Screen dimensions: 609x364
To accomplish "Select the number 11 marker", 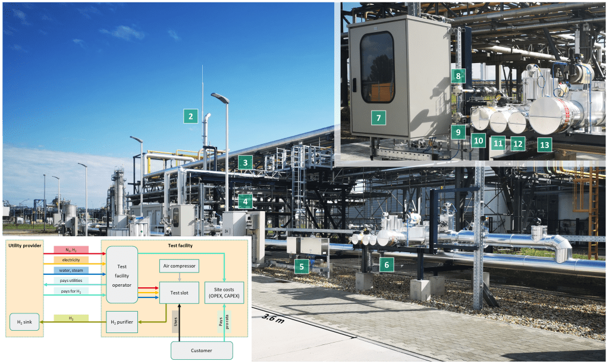I will click(498, 143).
